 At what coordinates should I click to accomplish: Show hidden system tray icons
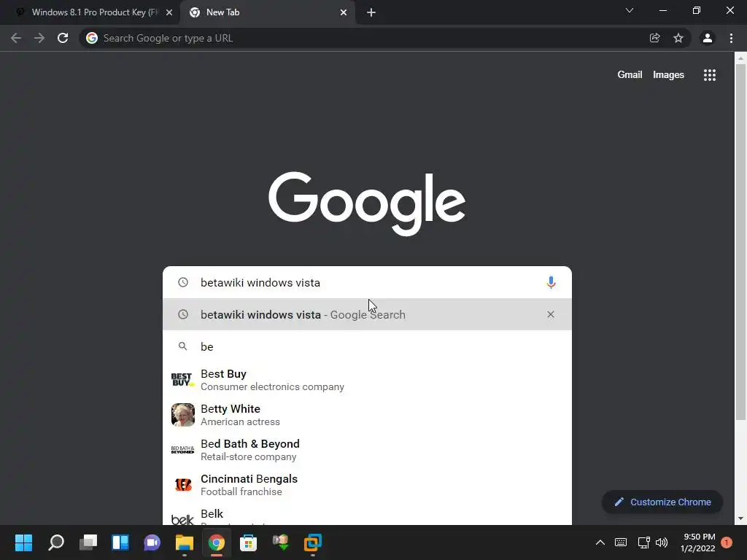pos(600,542)
